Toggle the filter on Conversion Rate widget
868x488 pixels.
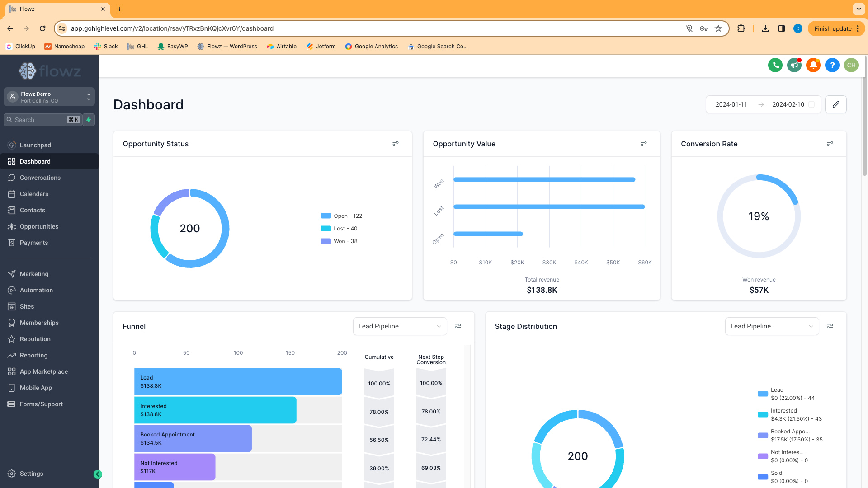pos(830,144)
